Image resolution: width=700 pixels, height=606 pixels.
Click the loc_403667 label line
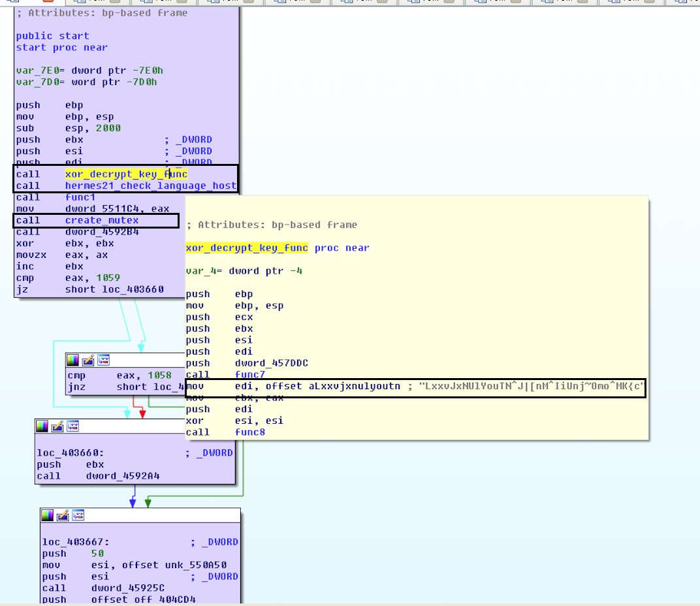tap(76, 542)
